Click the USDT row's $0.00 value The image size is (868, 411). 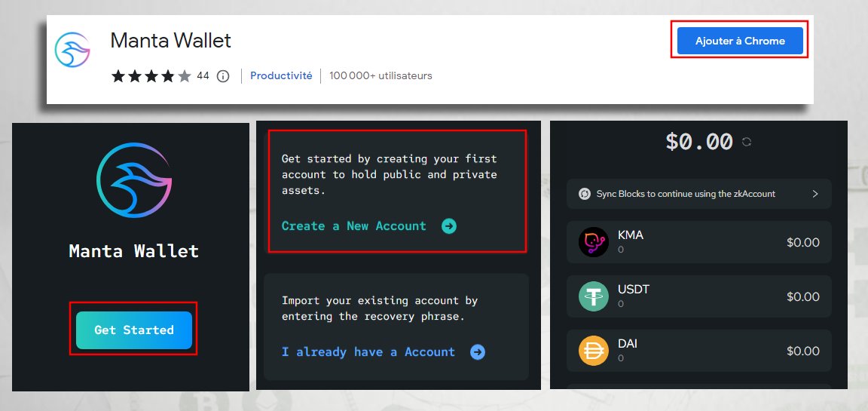click(803, 297)
